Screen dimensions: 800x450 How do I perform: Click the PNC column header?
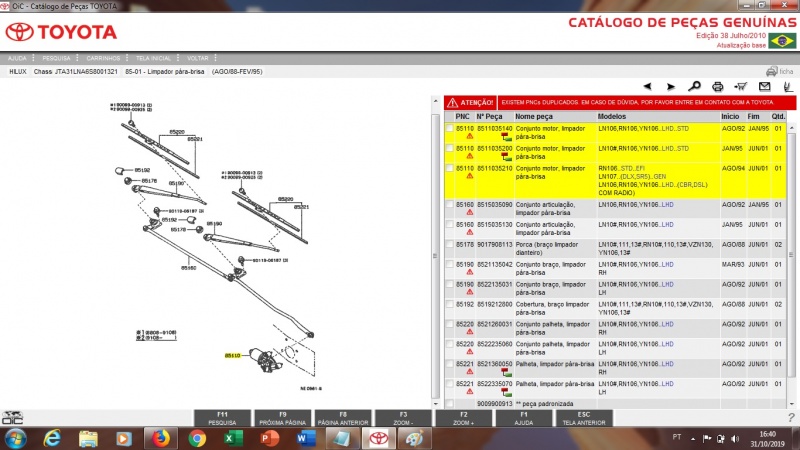462,116
